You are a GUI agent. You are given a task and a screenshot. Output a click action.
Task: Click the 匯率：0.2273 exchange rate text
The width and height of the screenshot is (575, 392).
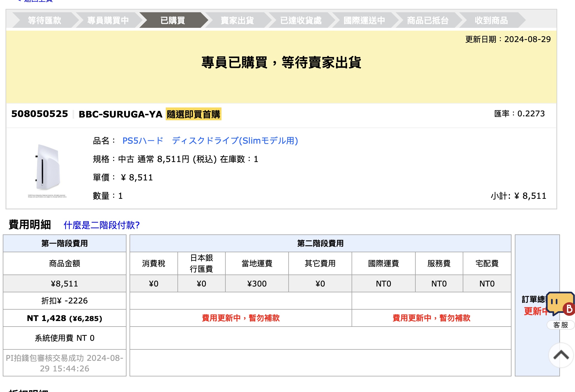click(x=520, y=114)
